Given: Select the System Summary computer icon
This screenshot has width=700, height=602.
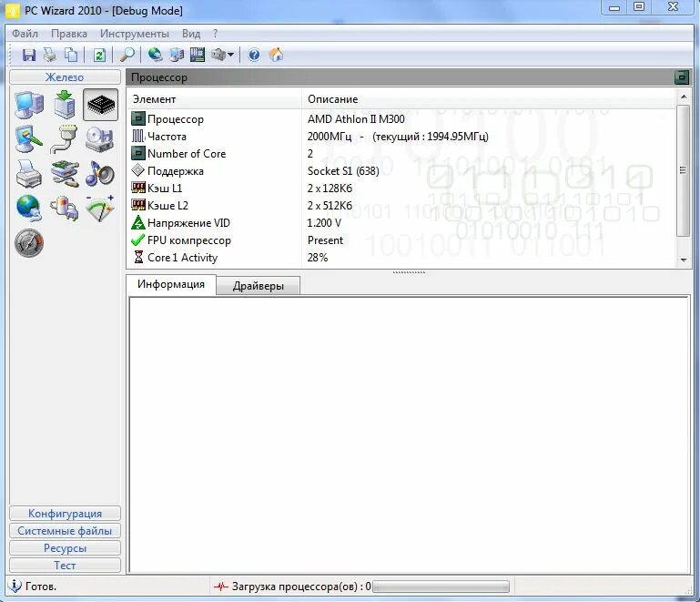Looking at the screenshot, I should (x=29, y=105).
